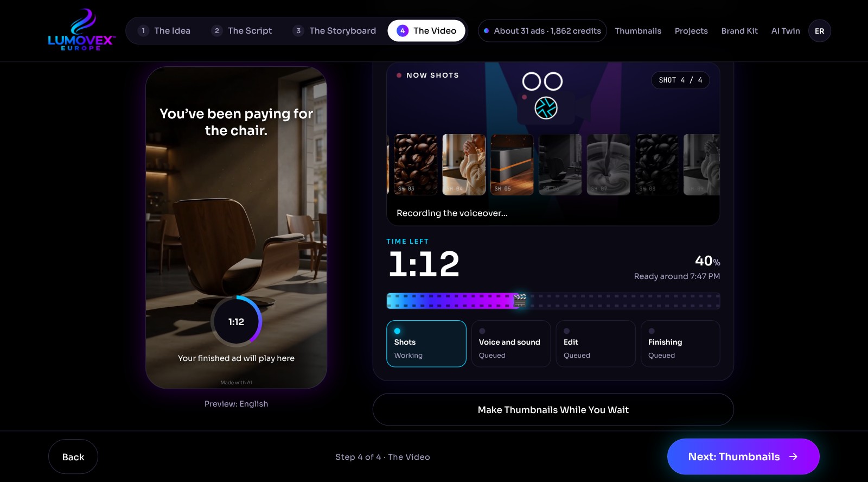Click the large 1:12 time left value
The width and height of the screenshot is (868, 482).
[x=424, y=264]
